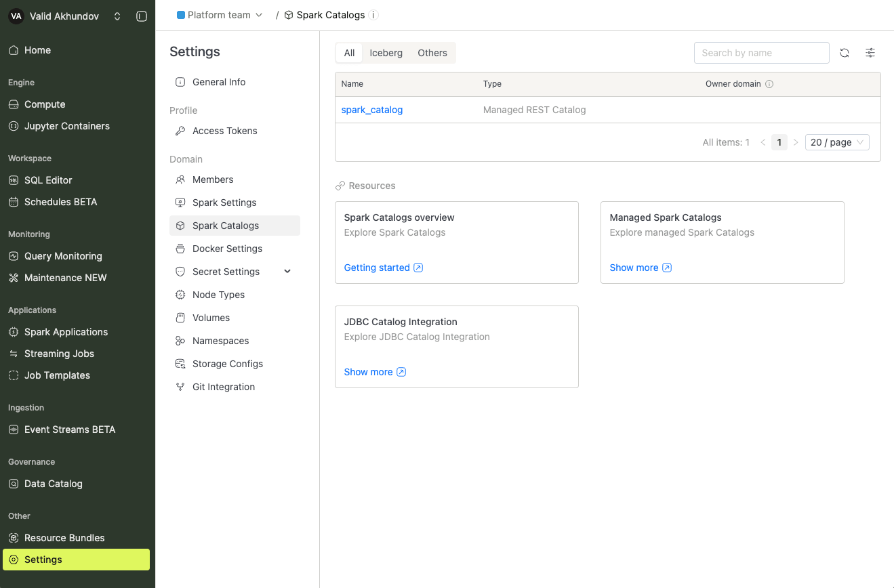This screenshot has width=894, height=588.
Task: Collapse the sidebar with the panel icon
Action: click(x=142, y=16)
